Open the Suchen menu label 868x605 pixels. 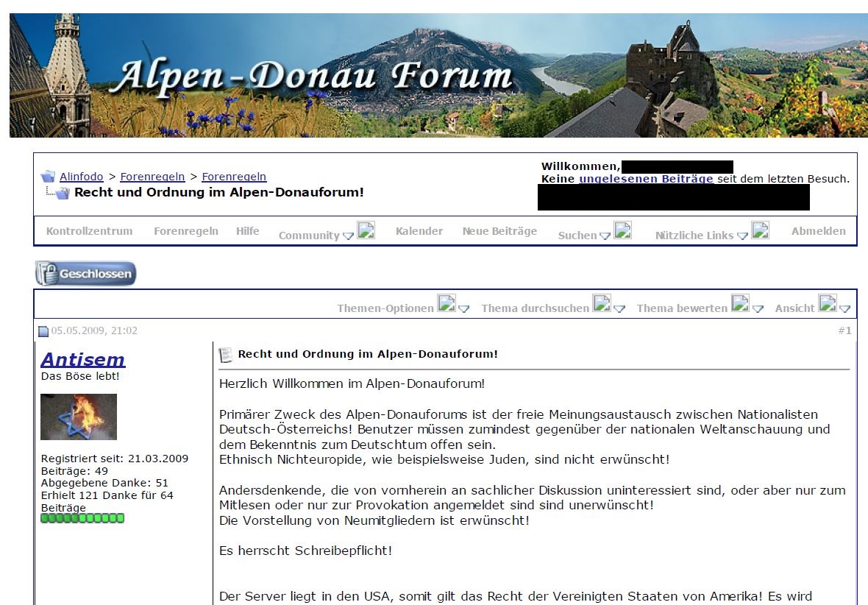pos(577,236)
